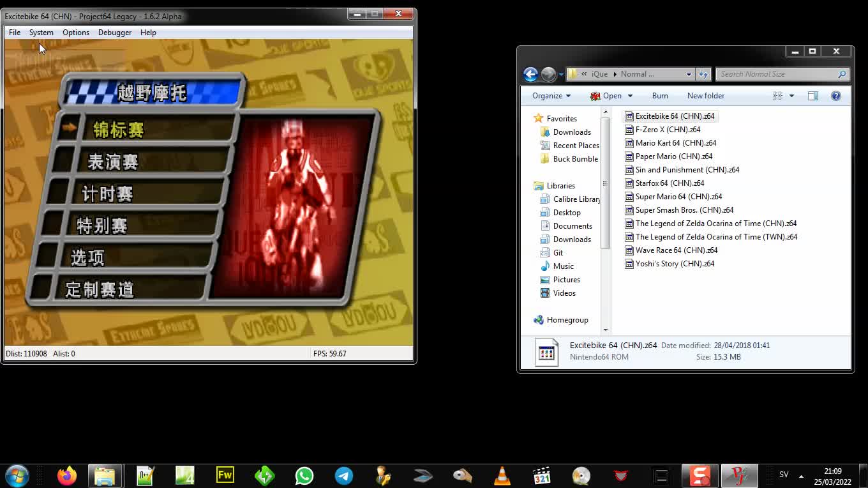Select Sin and Punishment (CHN).z64 file

[682, 170]
